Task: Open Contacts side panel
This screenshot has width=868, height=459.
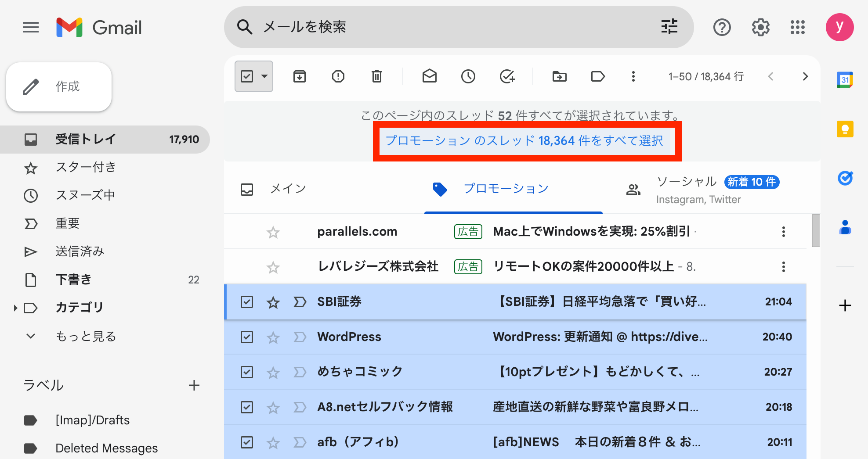Action: pos(845,227)
